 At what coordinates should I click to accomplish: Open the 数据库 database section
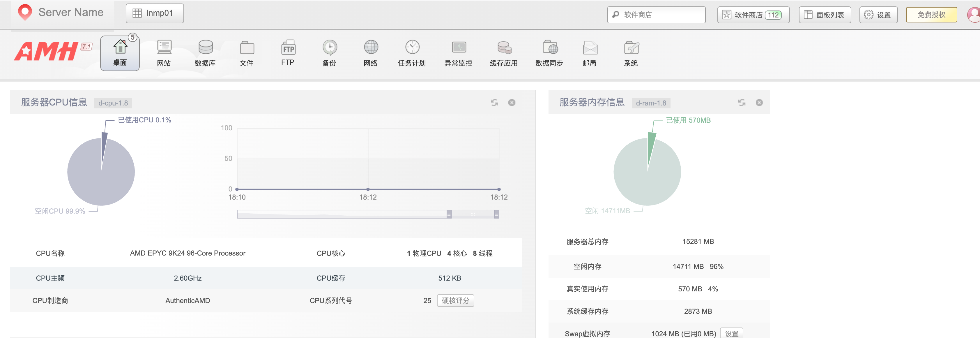[206, 53]
